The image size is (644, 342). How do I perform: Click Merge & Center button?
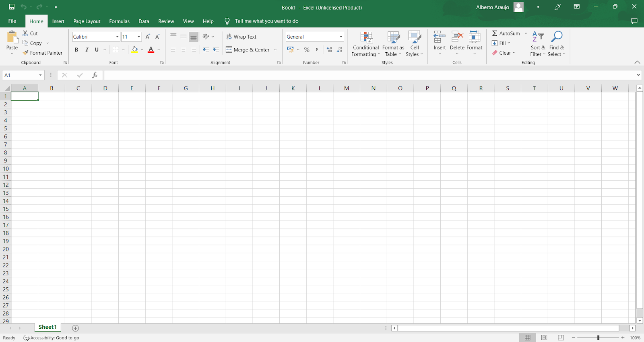248,50
